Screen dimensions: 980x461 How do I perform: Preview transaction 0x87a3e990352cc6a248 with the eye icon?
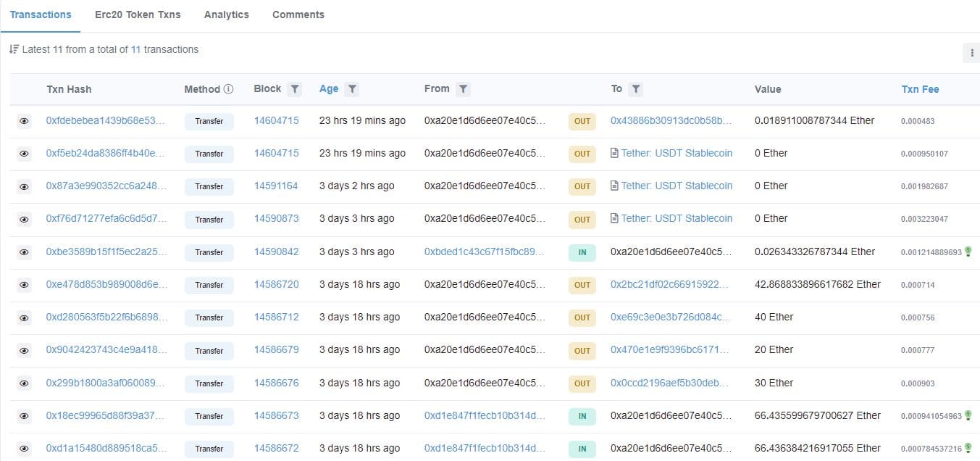coord(24,186)
